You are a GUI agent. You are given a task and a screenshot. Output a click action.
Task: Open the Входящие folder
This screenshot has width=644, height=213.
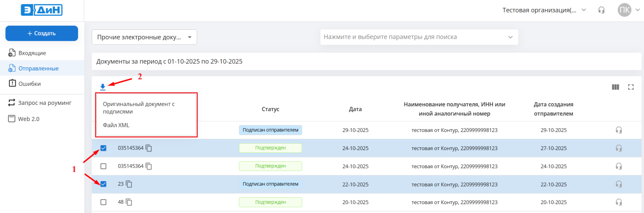(32, 53)
